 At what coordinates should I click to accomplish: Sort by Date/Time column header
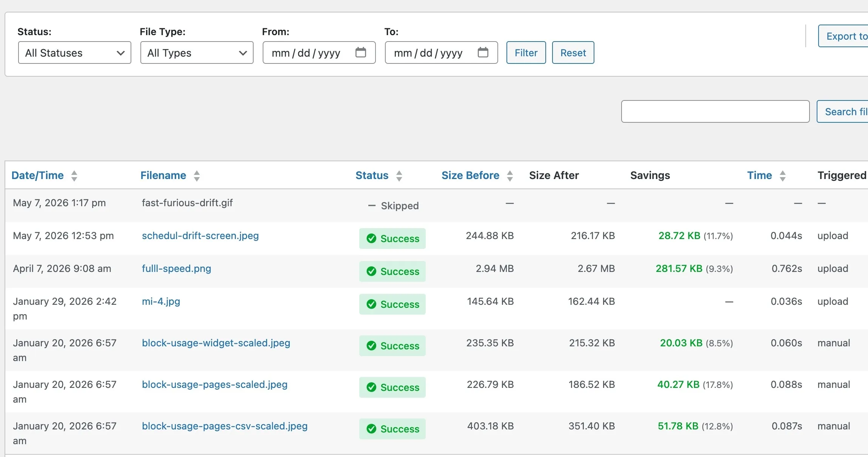[38, 175]
